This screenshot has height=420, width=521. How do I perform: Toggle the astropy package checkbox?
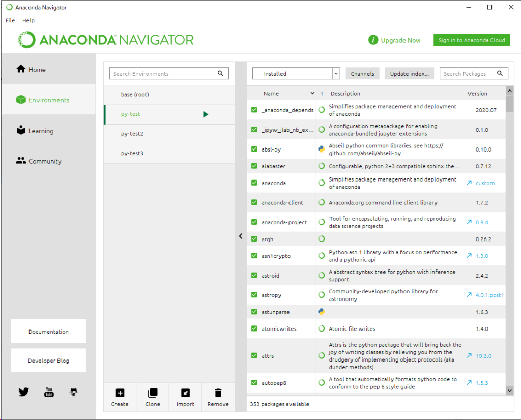(254, 295)
